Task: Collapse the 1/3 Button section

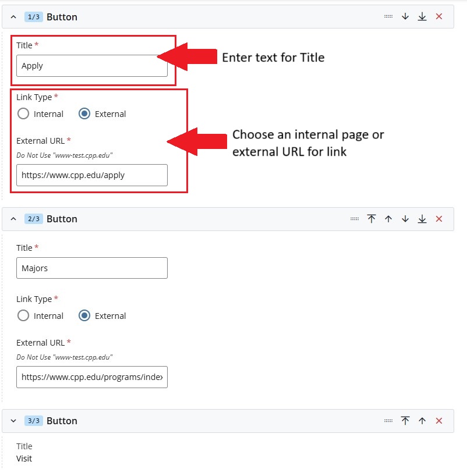Action: point(13,17)
